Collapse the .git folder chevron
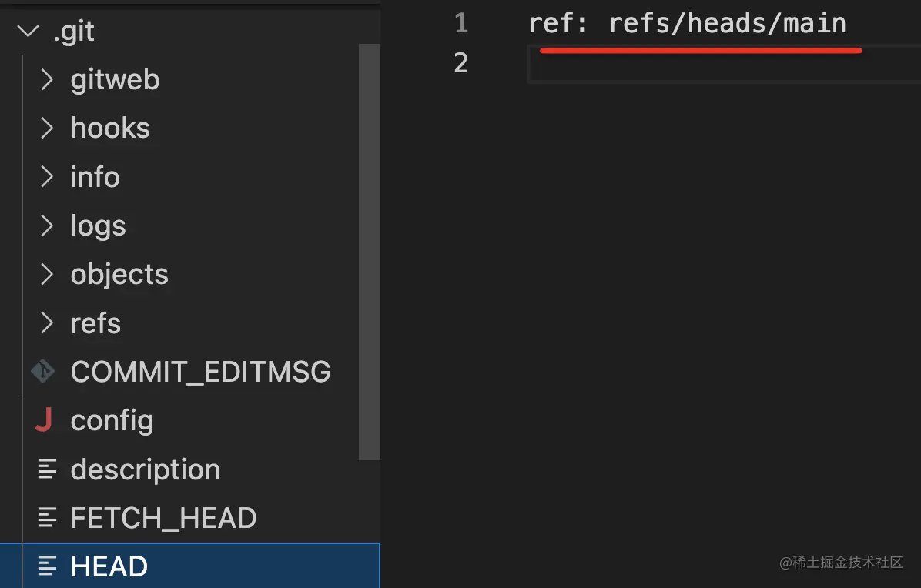Image resolution: width=921 pixels, height=588 pixels. (28, 32)
